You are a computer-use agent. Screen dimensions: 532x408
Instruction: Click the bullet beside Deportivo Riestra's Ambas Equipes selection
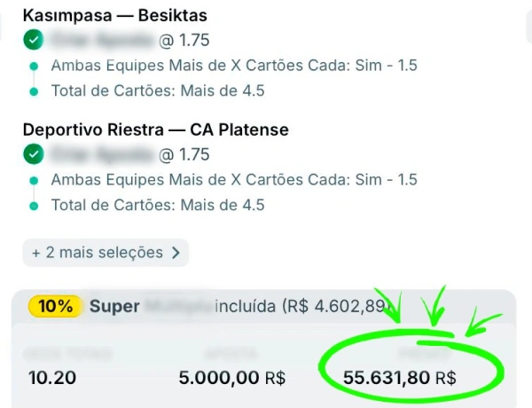click(34, 180)
